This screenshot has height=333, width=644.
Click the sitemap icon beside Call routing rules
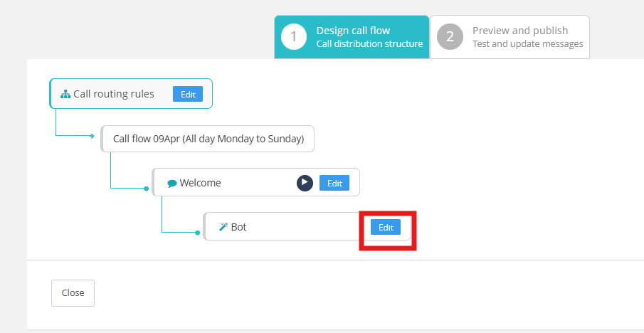pos(65,94)
